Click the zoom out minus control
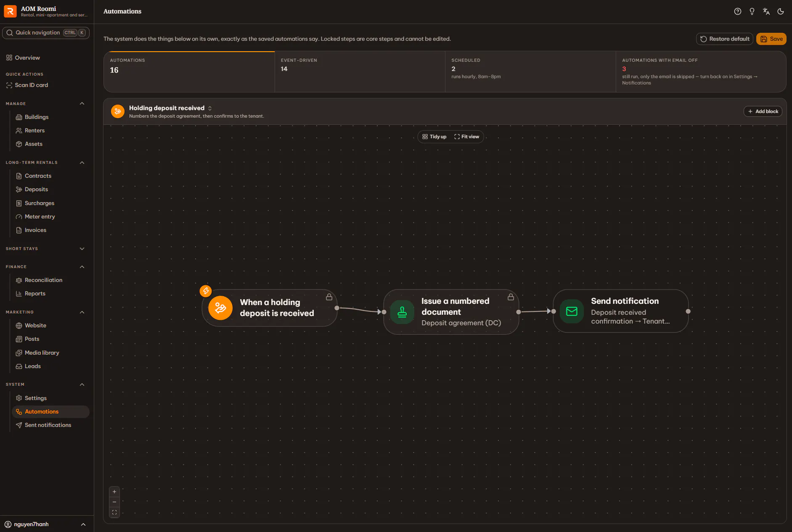This screenshot has width=792, height=532. click(114, 502)
